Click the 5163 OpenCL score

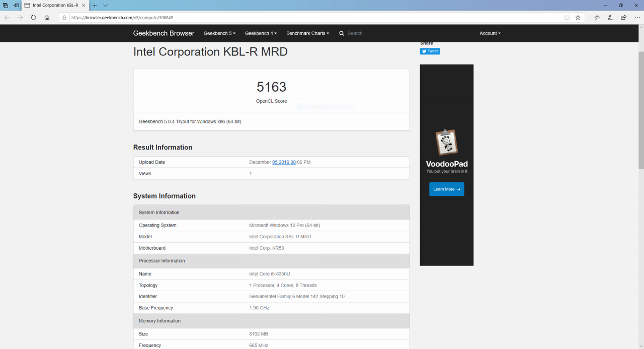tap(271, 87)
